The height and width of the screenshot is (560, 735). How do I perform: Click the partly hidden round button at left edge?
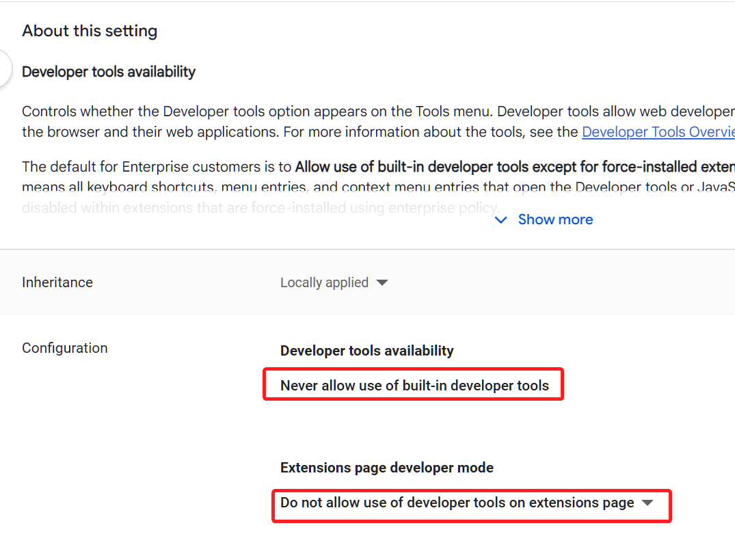(5, 69)
